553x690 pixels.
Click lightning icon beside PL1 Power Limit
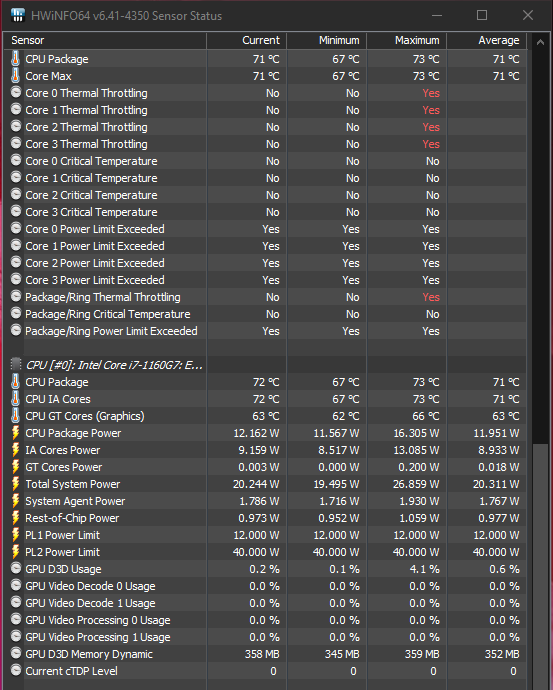15,535
